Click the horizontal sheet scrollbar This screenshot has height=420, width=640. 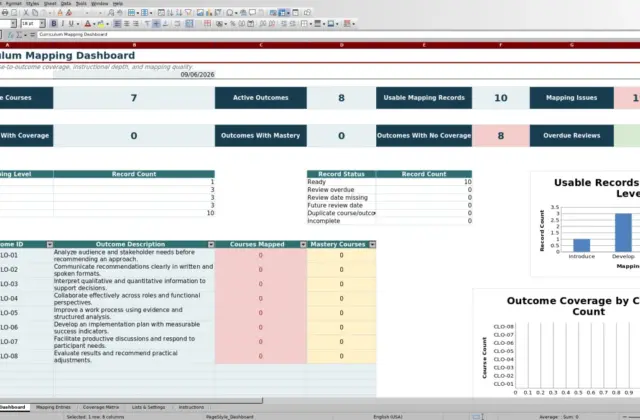(x=131, y=401)
